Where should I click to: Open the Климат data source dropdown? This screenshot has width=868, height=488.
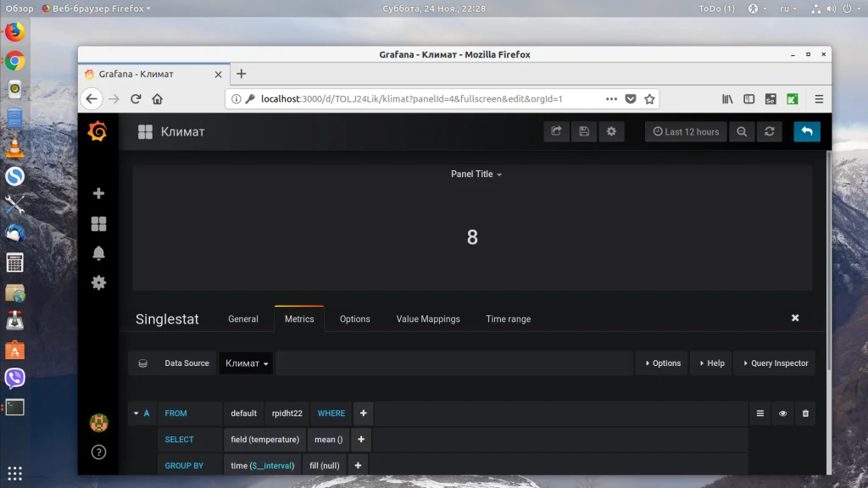[x=247, y=363]
